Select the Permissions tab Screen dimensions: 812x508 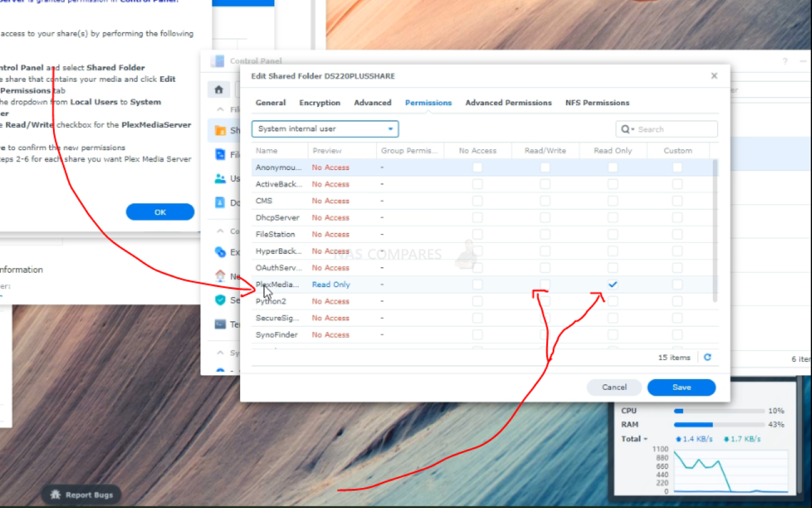point(428,103)
